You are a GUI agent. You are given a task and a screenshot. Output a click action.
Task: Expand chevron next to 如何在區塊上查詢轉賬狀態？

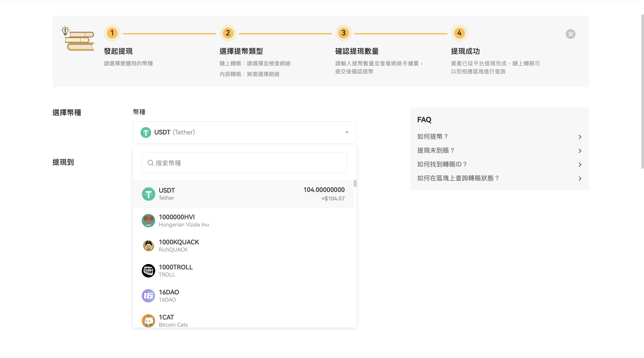click(580, 179)
